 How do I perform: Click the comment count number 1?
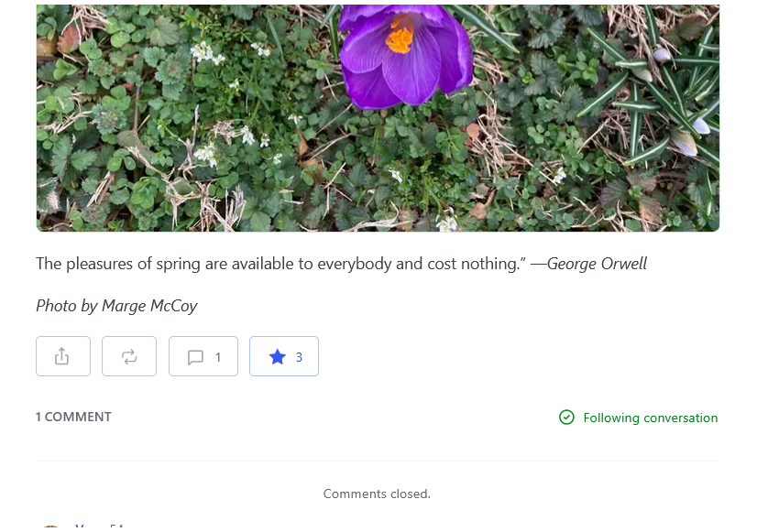pyautogui.click(x=218, y=357)
